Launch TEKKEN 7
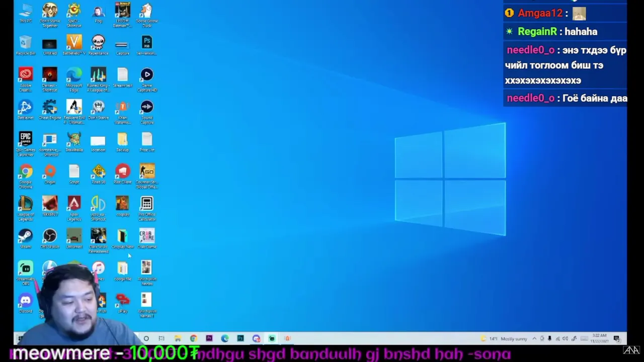644x362 pixels. point(50,206)
